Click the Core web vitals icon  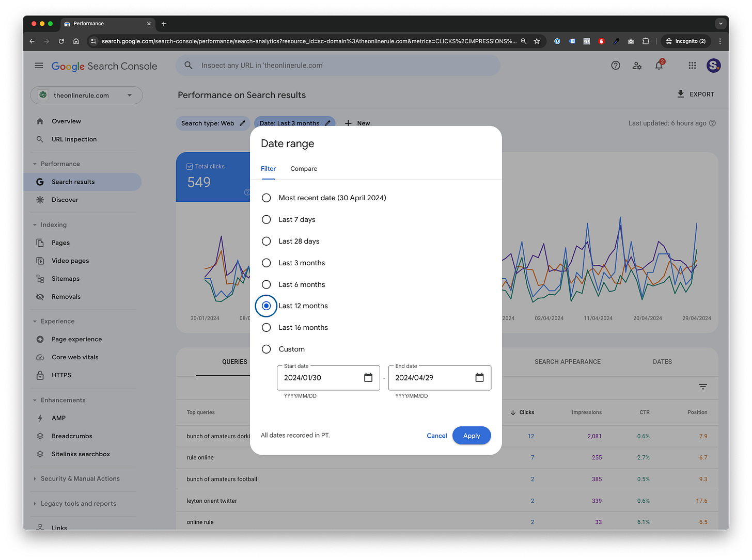coord(40,357)
